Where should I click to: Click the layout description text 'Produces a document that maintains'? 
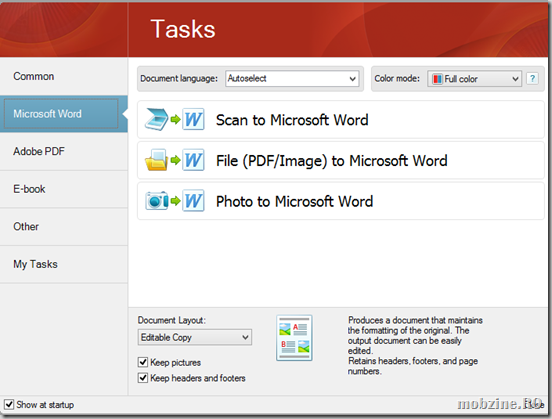point(415,320)
